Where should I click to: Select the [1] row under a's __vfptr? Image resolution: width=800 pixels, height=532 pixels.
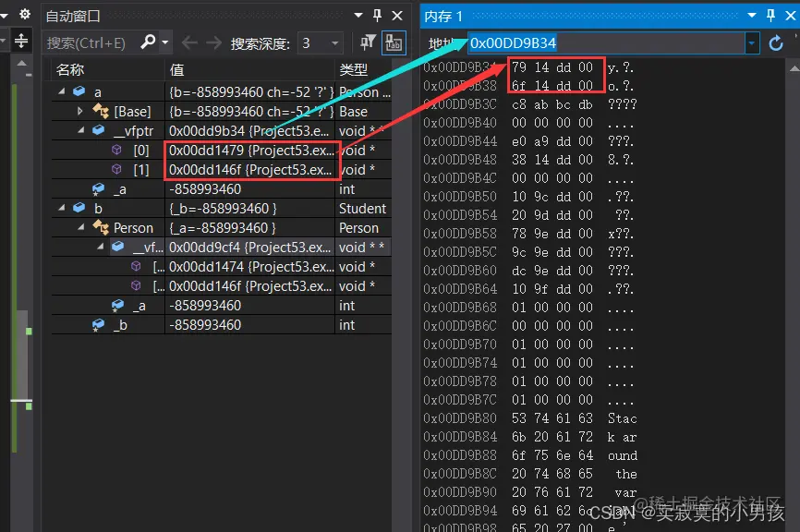[221, 170]
